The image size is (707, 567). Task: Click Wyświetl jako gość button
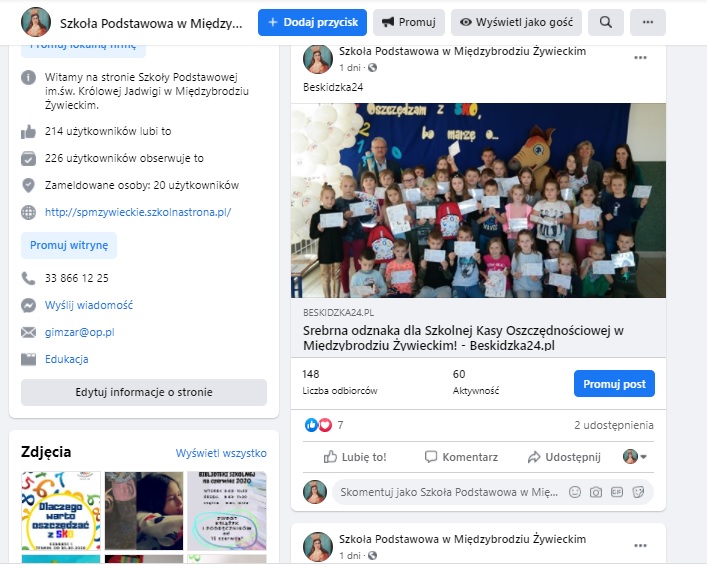pyautogui.click(x=516, y=23)
